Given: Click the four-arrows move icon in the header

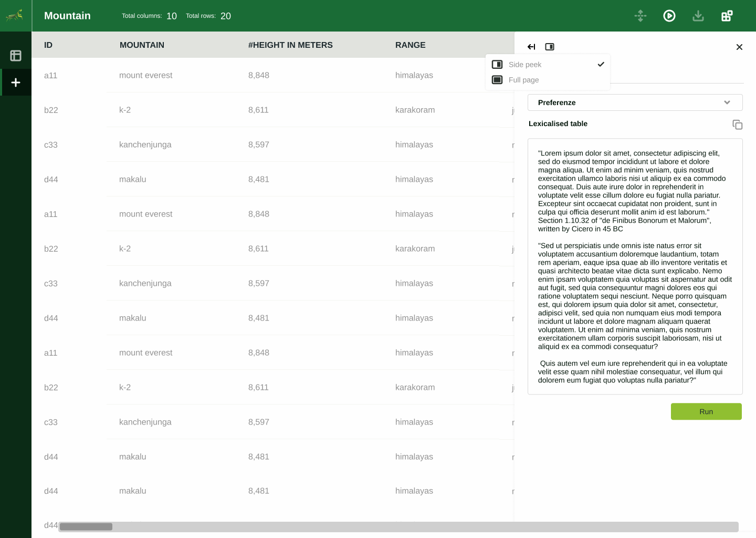Looking at the screenshot, I should tap(640, 16).
